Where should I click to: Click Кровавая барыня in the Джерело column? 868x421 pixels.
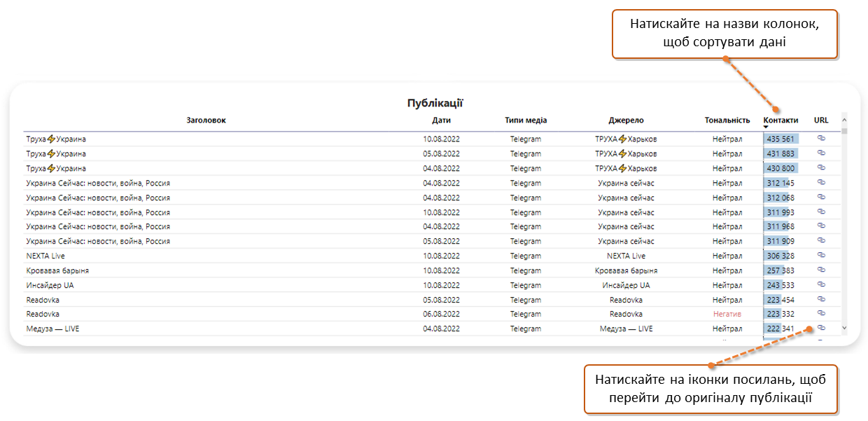(626, 271)
